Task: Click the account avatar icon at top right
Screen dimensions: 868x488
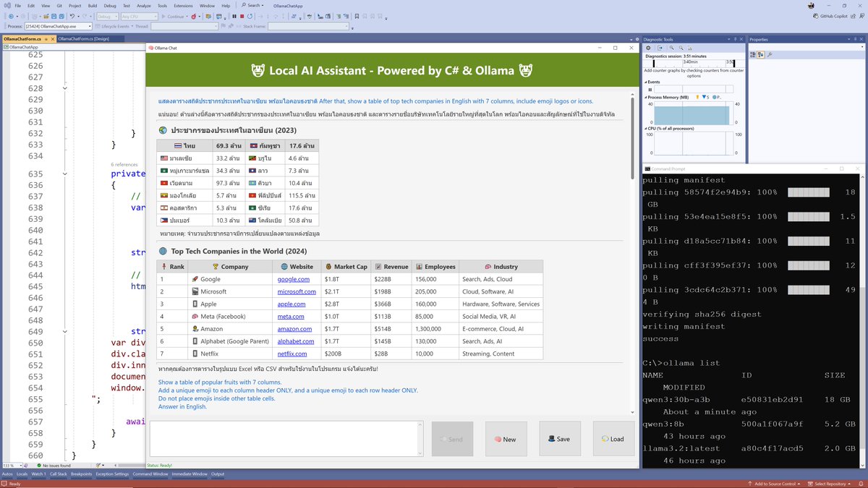Action: [x=811, y=5]
